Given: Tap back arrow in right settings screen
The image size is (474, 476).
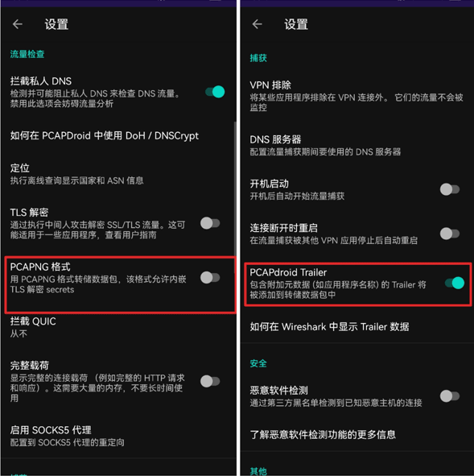Looking at the screenshot, I should 258,24.
